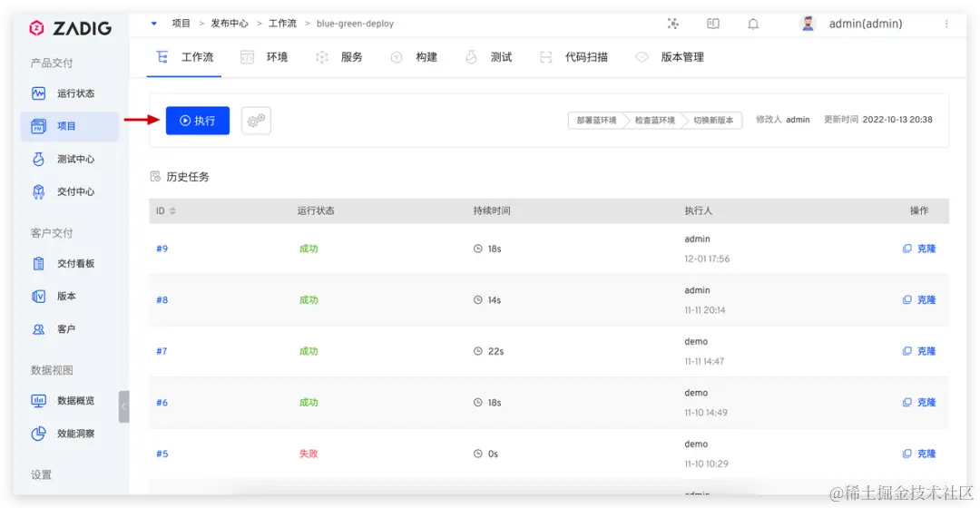Viewport: 980px width, 508px height.
Task: Open 版本 in the sidebar
Action: [x=69, y=296]
